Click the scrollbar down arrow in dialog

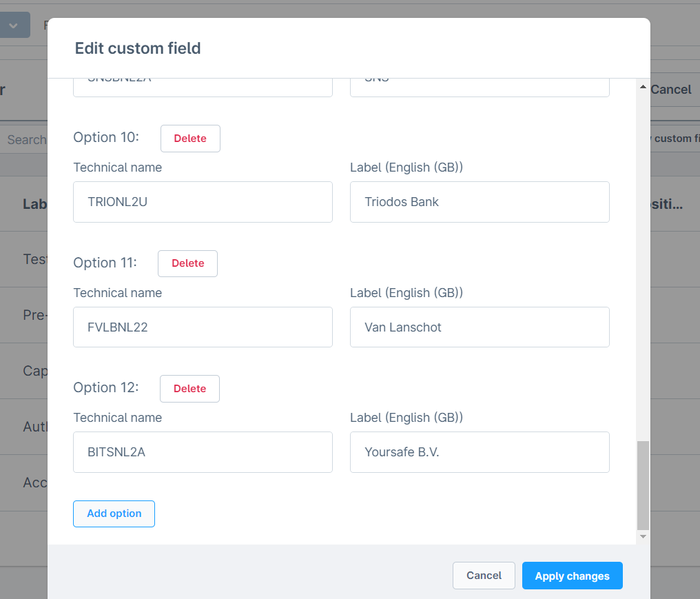pos(643,536)
